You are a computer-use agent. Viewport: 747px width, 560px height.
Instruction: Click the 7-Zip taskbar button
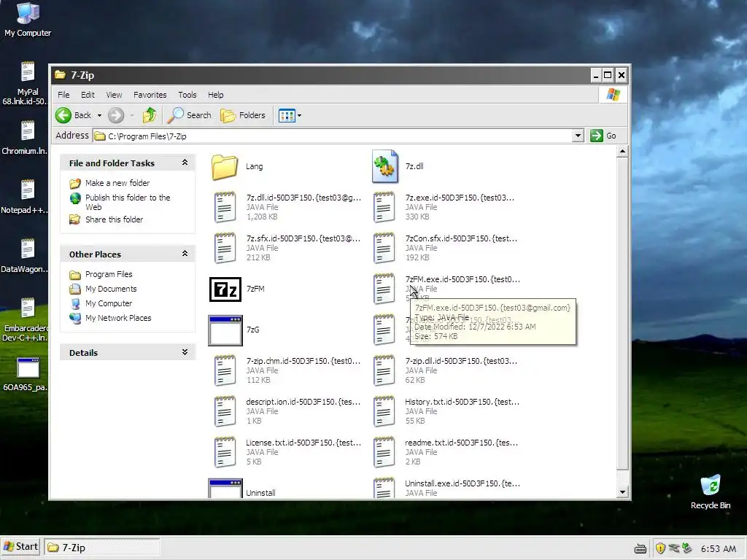[101, 548]
